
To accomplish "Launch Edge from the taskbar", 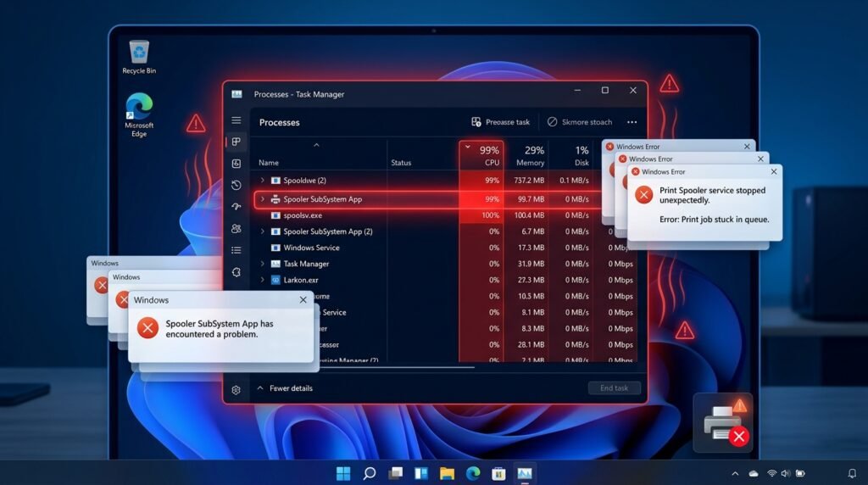I will pos(473,473).
